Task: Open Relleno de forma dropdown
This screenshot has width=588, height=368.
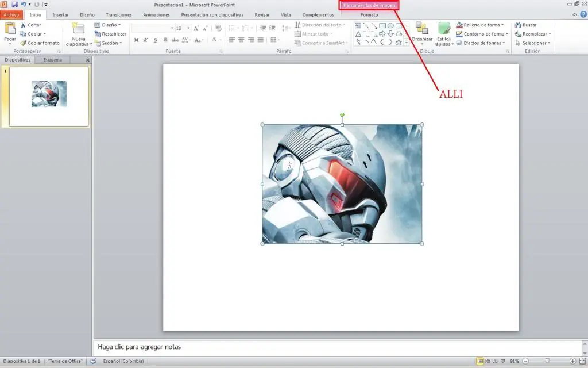Action: pyautogui.click(x=479, y=25)
